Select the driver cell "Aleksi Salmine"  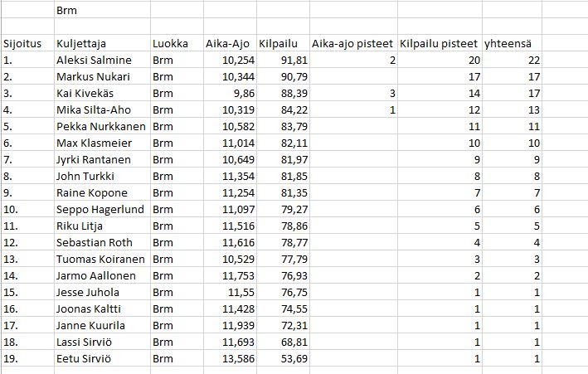[93, 60]
